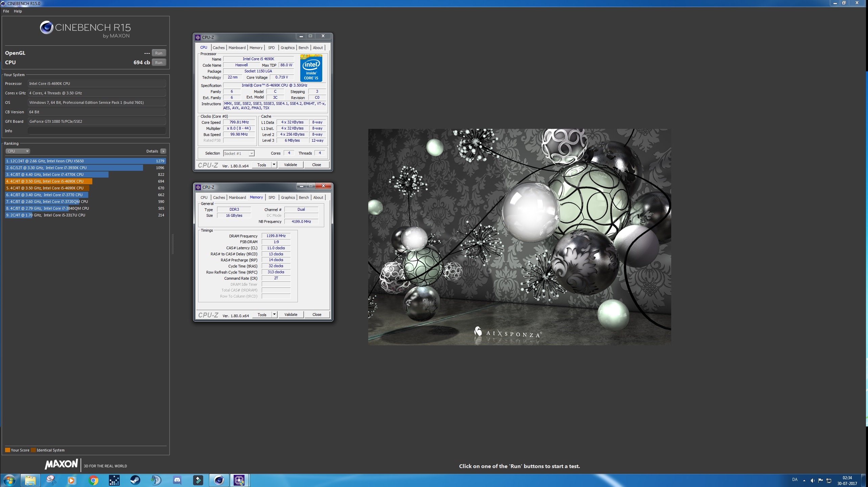The image size is (868, 487).
Task: Open the Cinebench File menu
Action: pos(6,11)
